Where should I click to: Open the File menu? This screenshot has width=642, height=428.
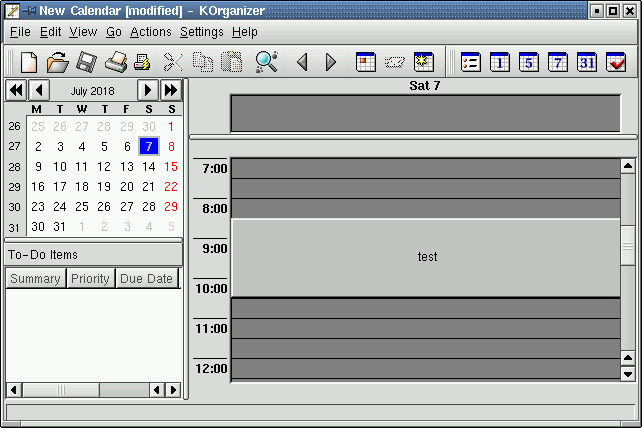tap(20, 32)
